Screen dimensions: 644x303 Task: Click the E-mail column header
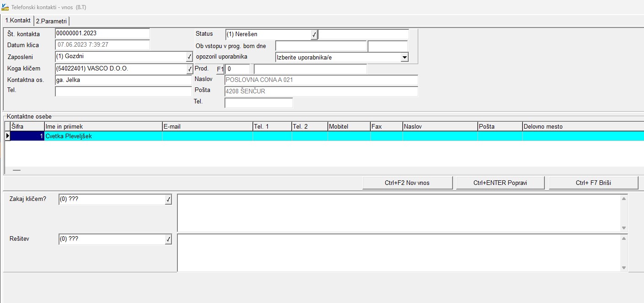208,126
